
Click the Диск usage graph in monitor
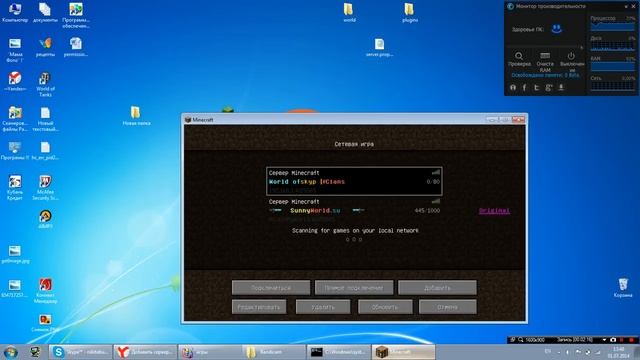coord(613,47)
